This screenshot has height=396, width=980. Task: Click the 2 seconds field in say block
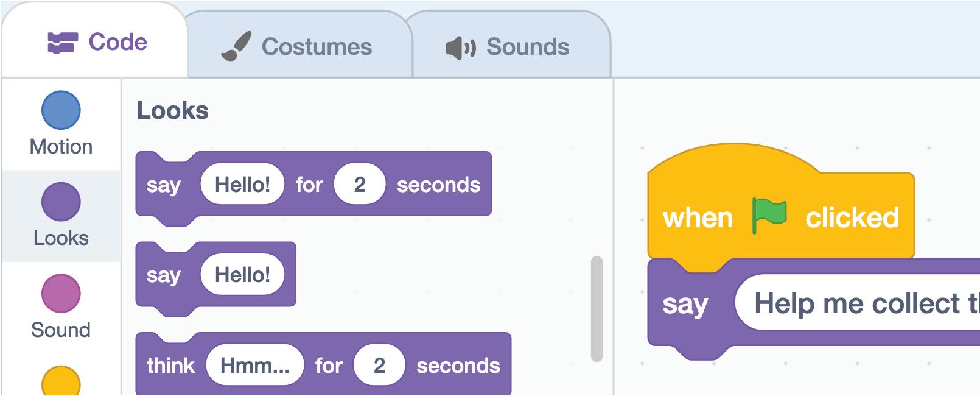coord(360,184)
